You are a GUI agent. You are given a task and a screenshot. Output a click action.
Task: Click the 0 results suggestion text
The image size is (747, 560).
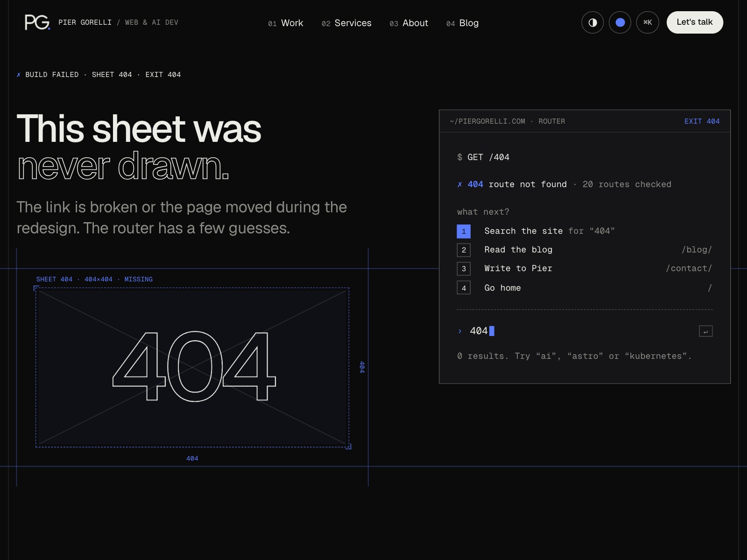(574, 356)
